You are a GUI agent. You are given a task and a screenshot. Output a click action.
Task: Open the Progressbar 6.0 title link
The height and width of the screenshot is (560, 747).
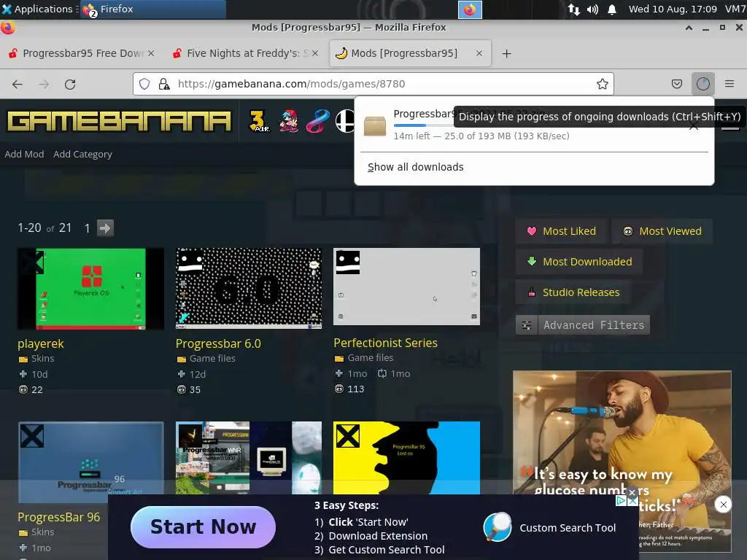(218, 344)
